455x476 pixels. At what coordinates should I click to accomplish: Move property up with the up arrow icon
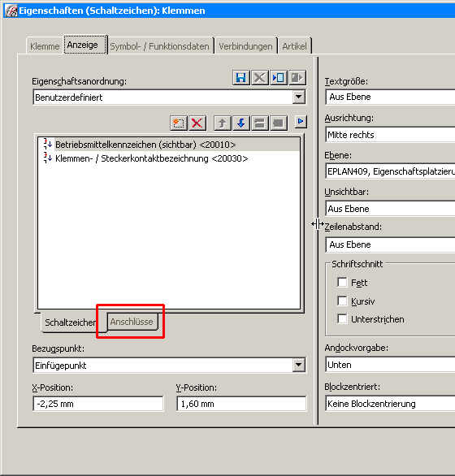[223, 123]
